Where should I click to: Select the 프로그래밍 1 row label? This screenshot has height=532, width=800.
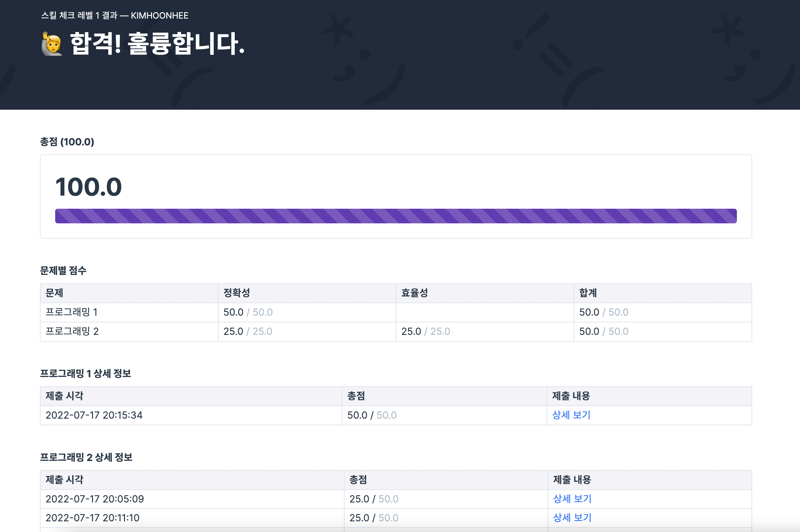click(72, 312)
